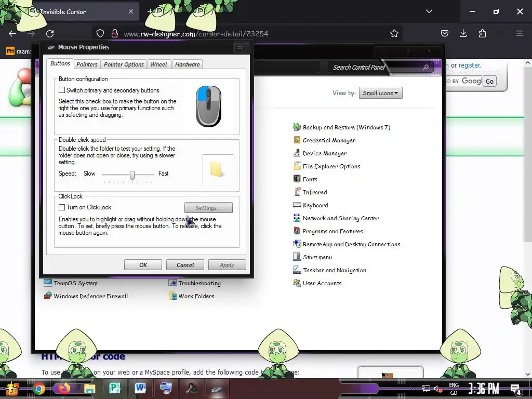Open Firefox from the taskbar
The height and width of the screenshot is (399, 532).
point(63,389)
